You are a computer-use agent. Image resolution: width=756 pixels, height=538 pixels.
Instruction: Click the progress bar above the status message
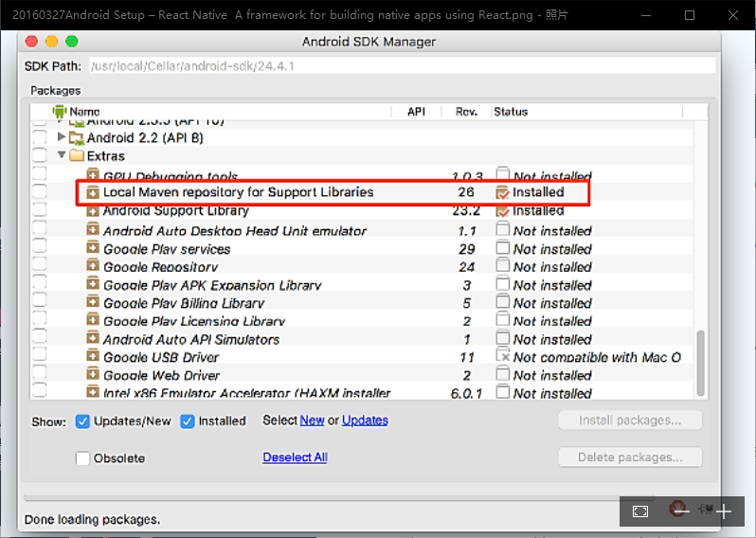click(339, 498)
